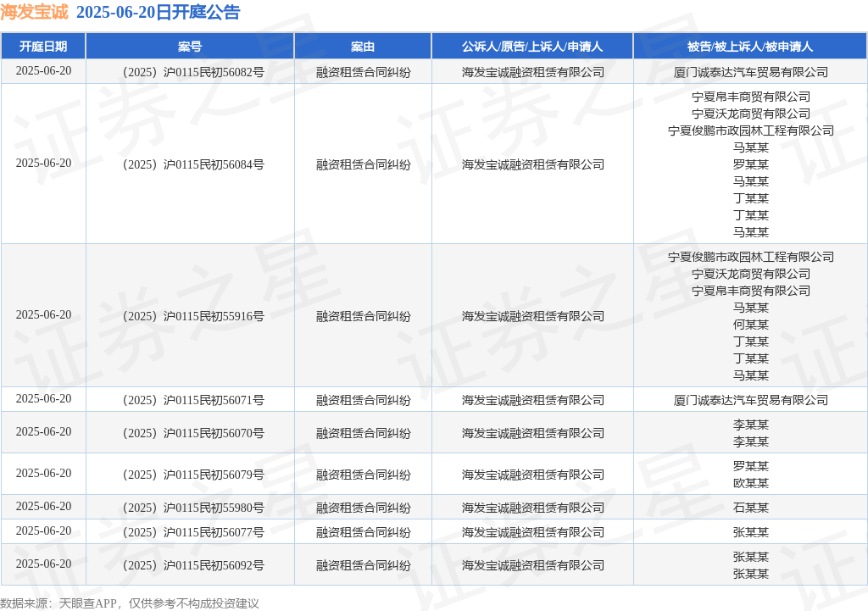Click defendant 何某某
This screenshot has height=611, width=868.
tap(751, 325)
